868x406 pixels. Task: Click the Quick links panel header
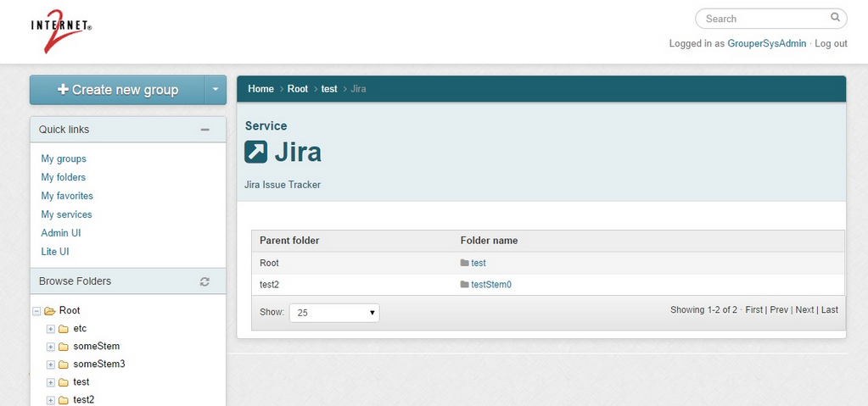[128, 130]
